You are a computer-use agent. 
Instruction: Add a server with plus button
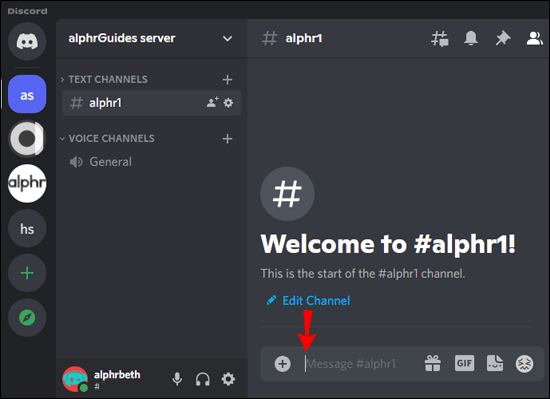[27, 273]
